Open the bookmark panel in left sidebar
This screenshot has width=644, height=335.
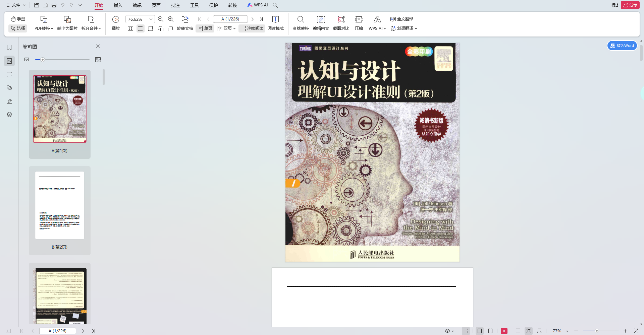pos(9,48)
